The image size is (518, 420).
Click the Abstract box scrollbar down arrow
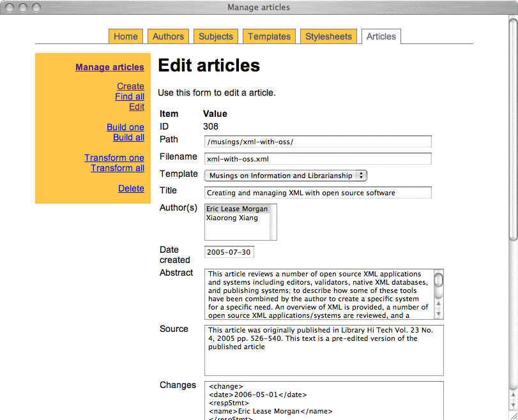coord(438,315)
